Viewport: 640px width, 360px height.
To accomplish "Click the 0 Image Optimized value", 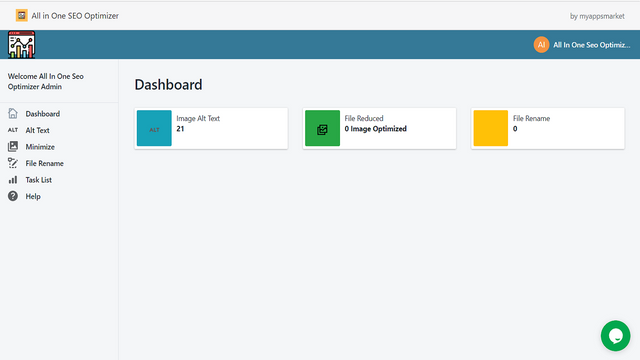I will [x=376, y=129].
